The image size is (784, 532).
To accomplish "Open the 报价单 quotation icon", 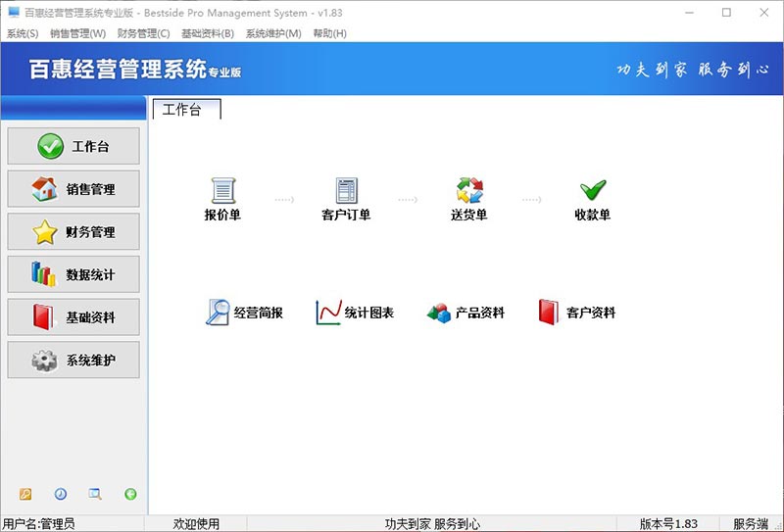I will 223,190.
